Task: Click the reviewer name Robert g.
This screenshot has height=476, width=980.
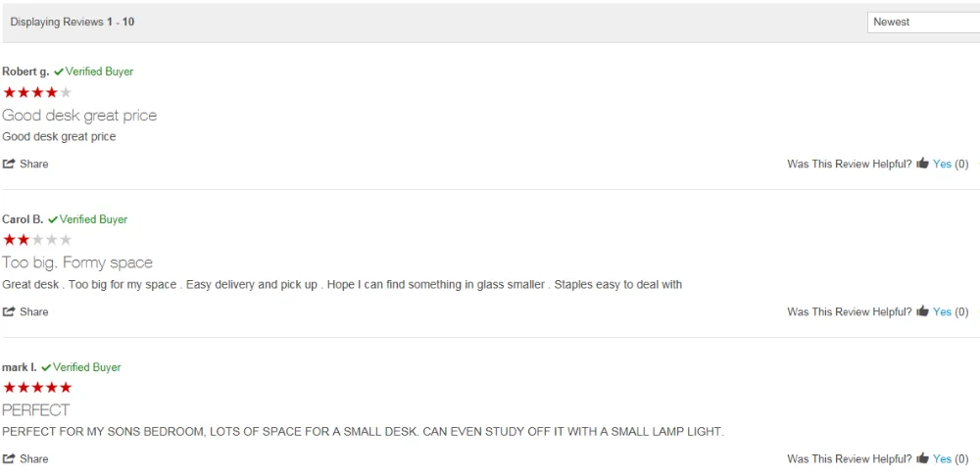Action: point(25,71)
